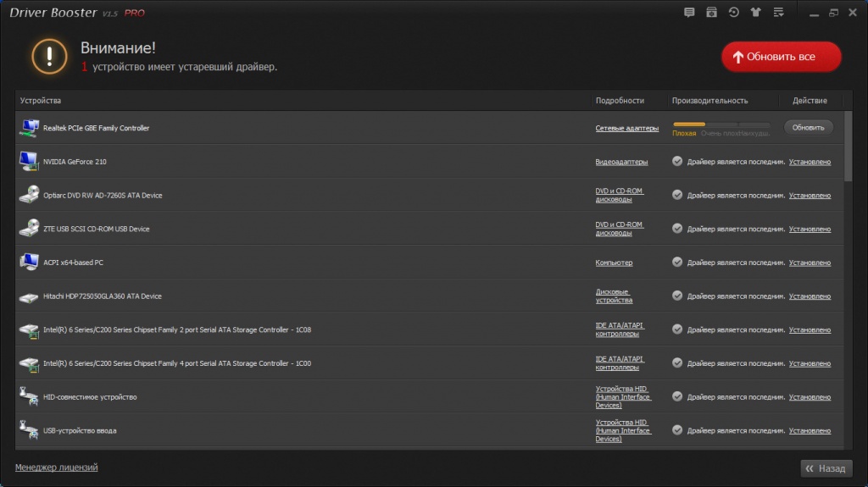
Task: Click the Устройства column header
Action: pyautogui.click(x=41, y=101)
